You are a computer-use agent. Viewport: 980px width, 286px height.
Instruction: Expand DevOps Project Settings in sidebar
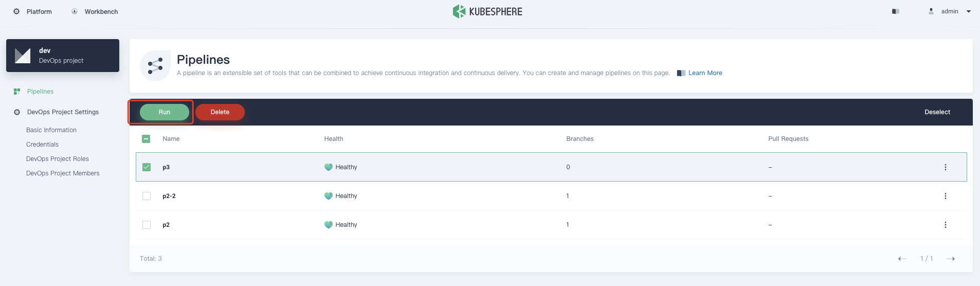click(x=63, y=112)
